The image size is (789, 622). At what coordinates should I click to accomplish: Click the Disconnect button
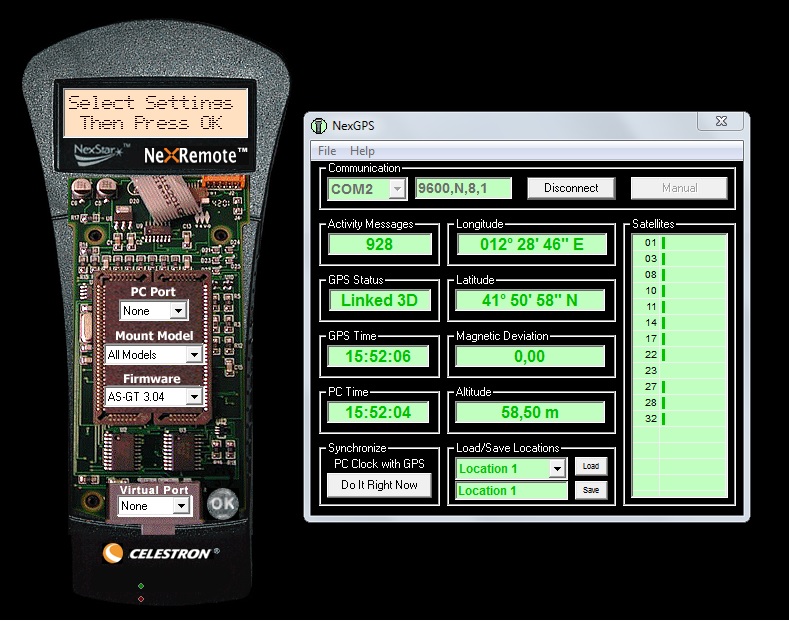tap(571, 188)
